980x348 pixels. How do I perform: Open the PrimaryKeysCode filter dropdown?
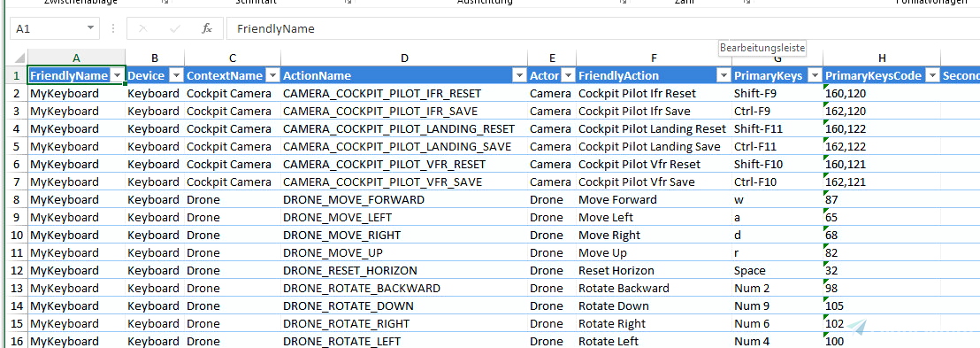[x=932, y=76]
